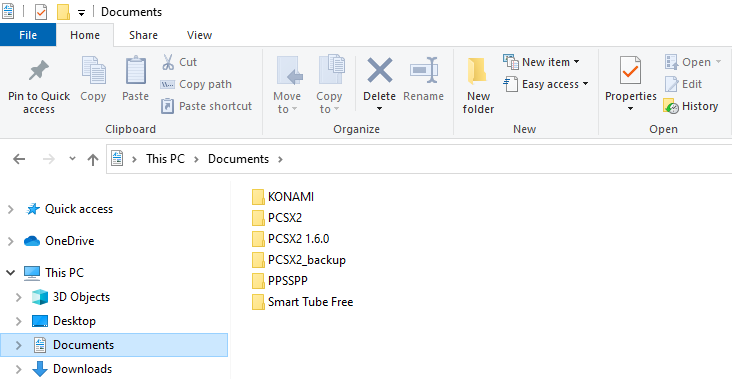Click the Properties icon in Quick Access Toolbar
This screenshot has width=732, height=379.
click(x=41, y=12)
